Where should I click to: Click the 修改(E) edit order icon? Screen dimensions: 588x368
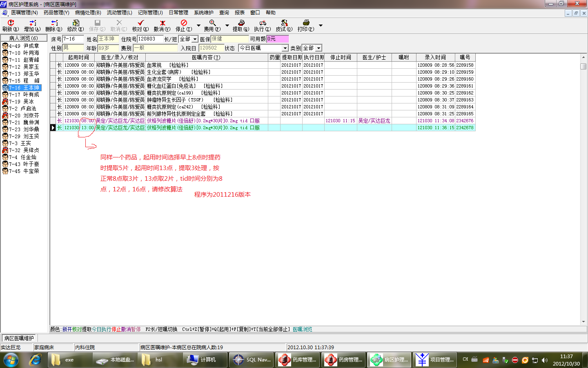pyautogui.click(x=76, y=25)
